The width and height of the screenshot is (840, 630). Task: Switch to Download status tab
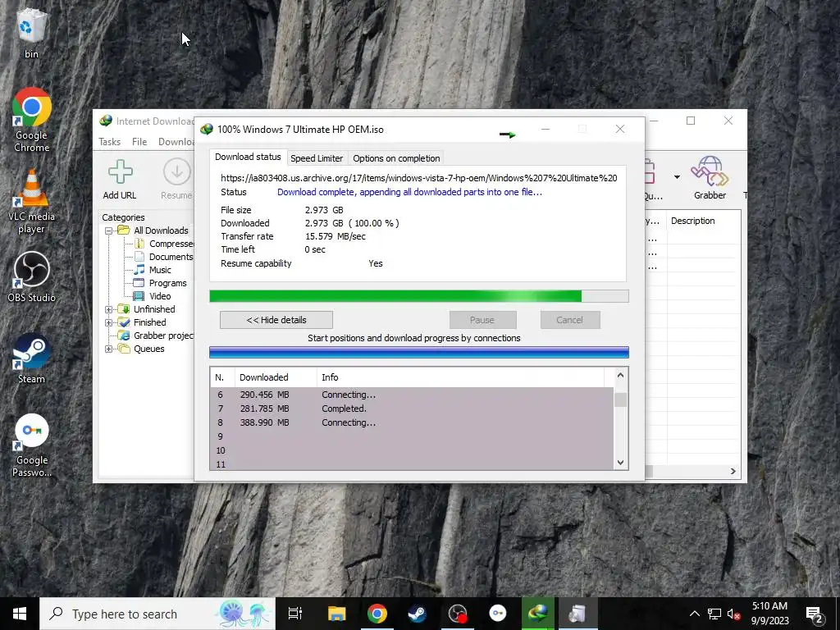pyautogui.click(x=248, y=157)
